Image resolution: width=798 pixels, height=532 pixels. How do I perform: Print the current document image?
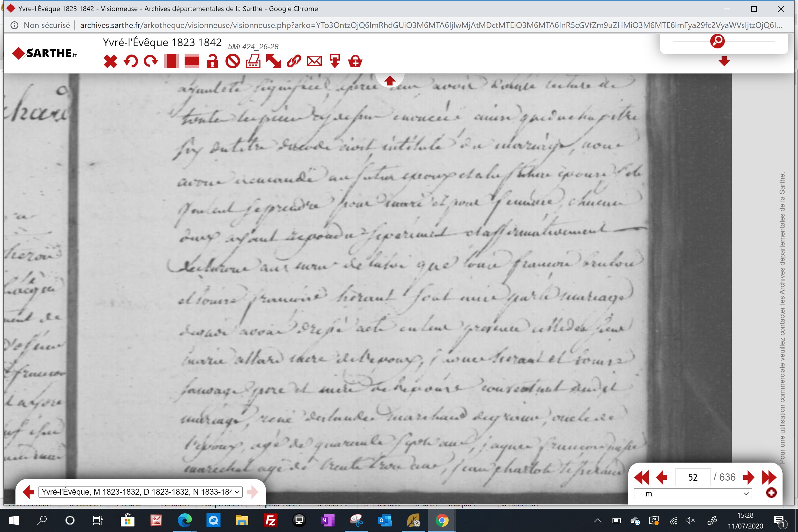pos(253,62)
